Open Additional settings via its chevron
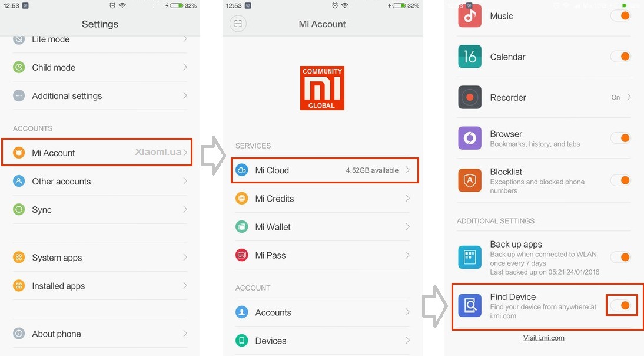 pyautogui.click(x=185, y=95)
